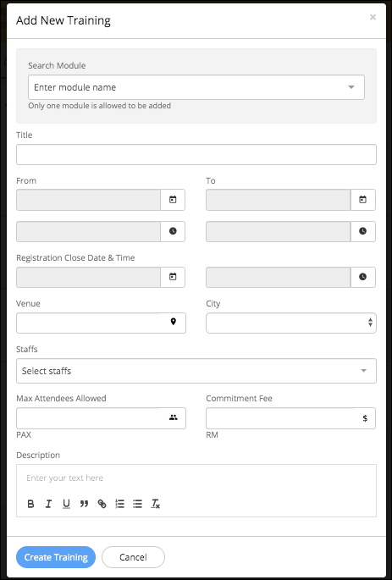This screenshot has width=392, height=580.
Task: Open Registration Close date calendar picker
Action: (x=173, y=277)
